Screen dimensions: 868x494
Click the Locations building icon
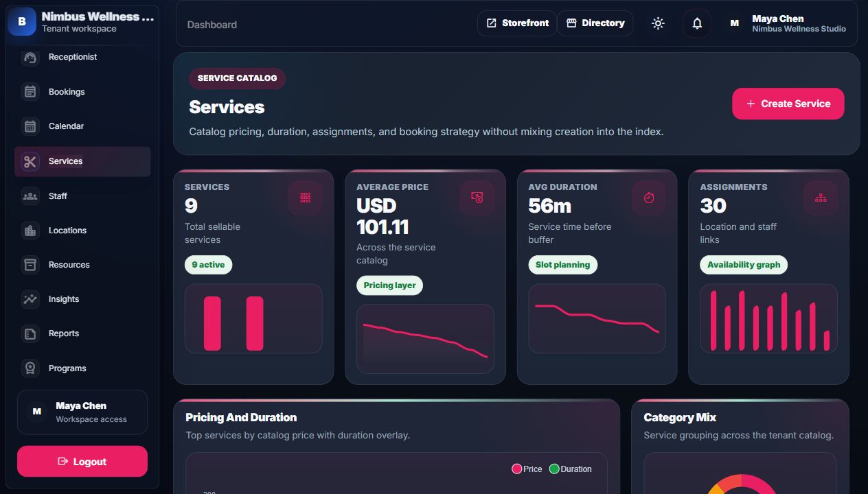pyautogui.click(x=30, y=231)
